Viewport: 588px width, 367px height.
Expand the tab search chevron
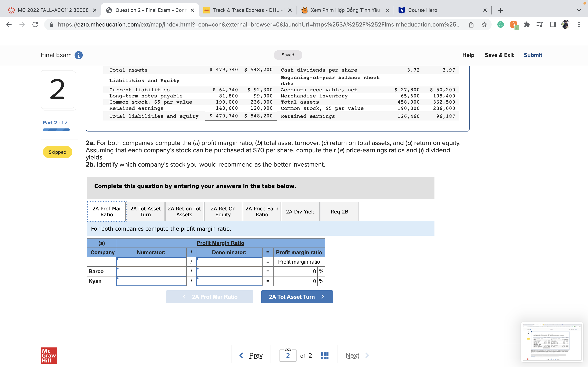579,10
